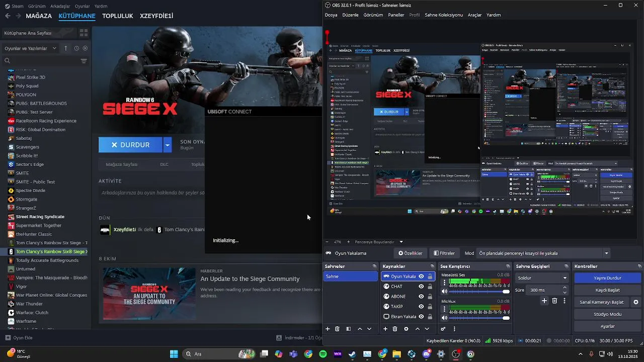The width and height of the screenshot is (644, 362).
Task: Adjust Masaüstü Ses volume slider
Action: (x=479, y=292)
